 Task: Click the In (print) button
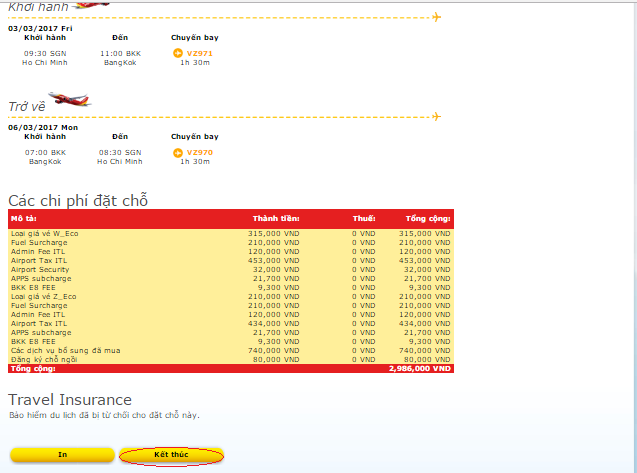coord(63,455)
